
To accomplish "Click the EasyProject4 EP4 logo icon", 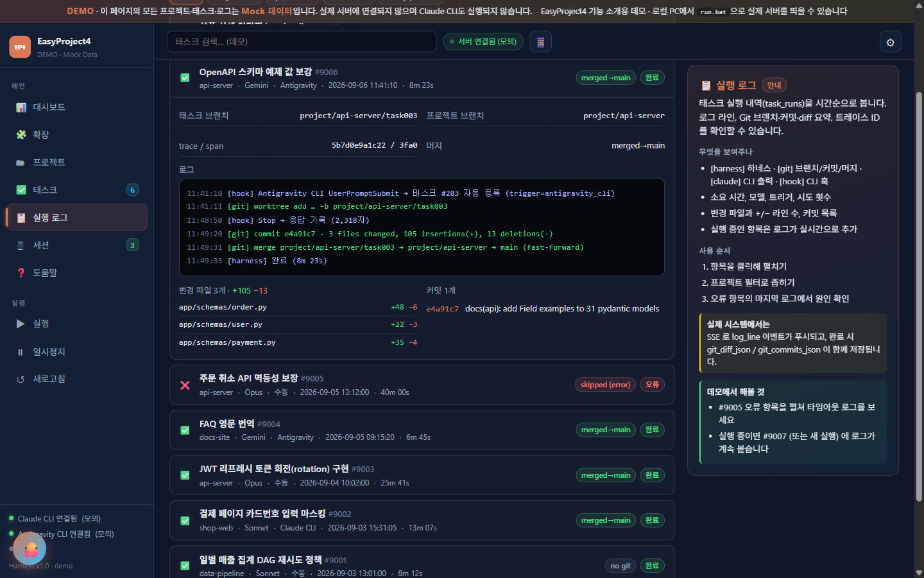I will pos(20,47).
